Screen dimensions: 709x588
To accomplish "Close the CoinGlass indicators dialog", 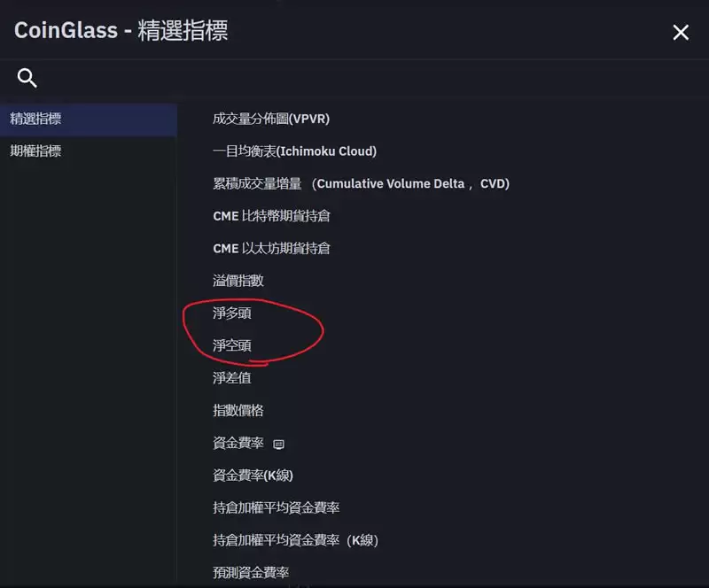I will (x=681, y=33).
